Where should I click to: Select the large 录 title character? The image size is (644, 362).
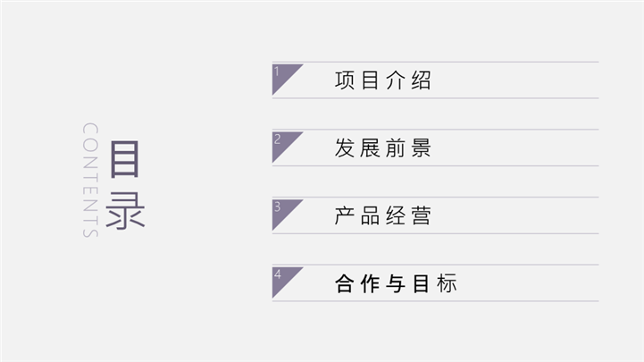125,210
